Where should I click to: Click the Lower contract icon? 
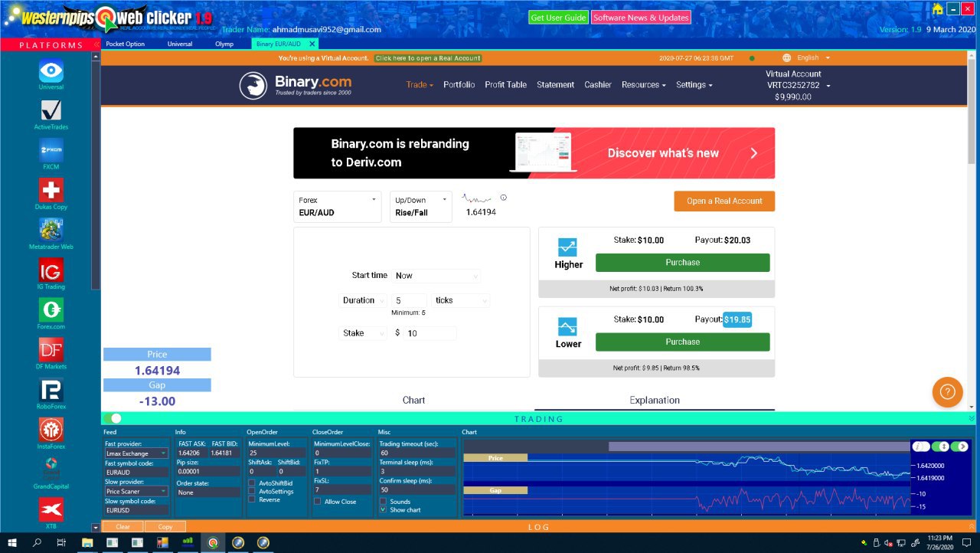[x=567, y=327]
